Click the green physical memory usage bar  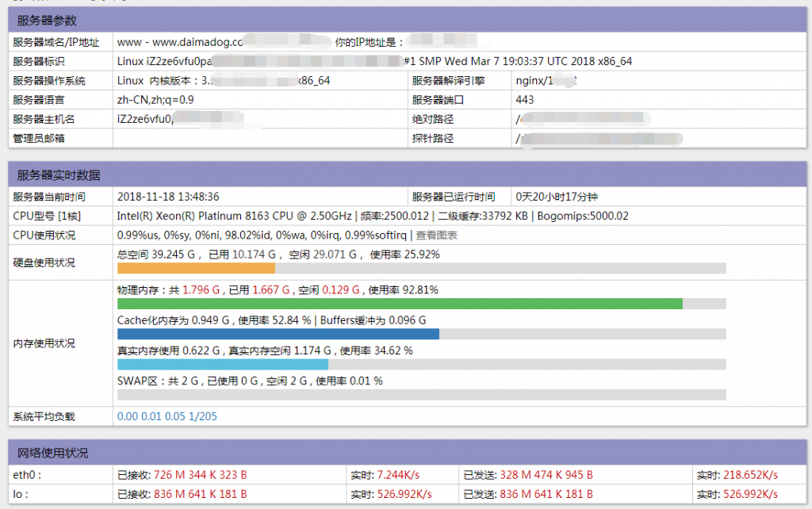click(x=400, y=304)
